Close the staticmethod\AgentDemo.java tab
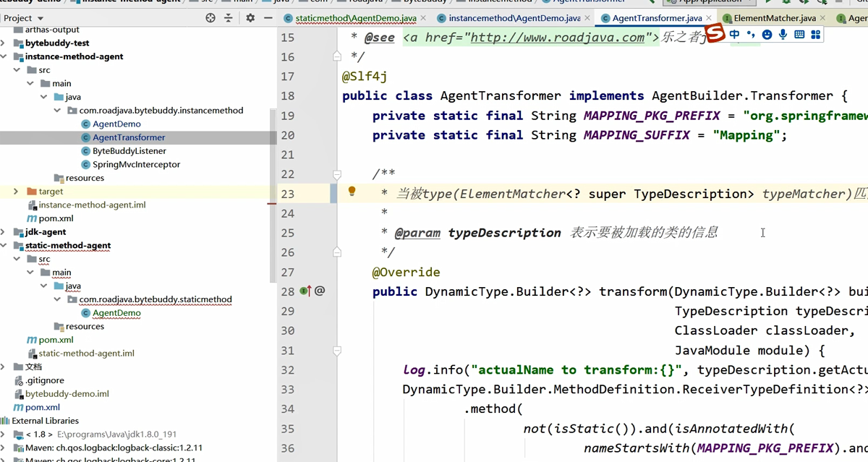The image size is (868, 462). (423, 18)
